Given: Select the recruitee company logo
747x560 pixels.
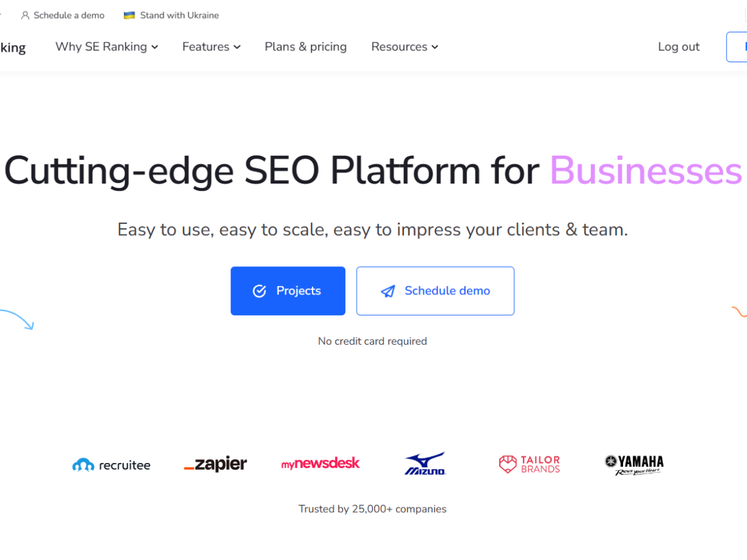Looking at the screenshot, I should 111,464.
